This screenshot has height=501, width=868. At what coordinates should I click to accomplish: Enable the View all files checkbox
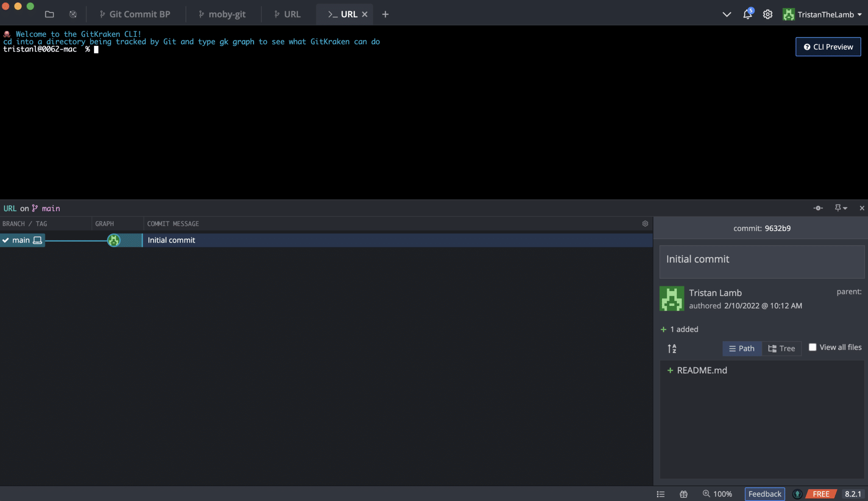click(812, 347)
